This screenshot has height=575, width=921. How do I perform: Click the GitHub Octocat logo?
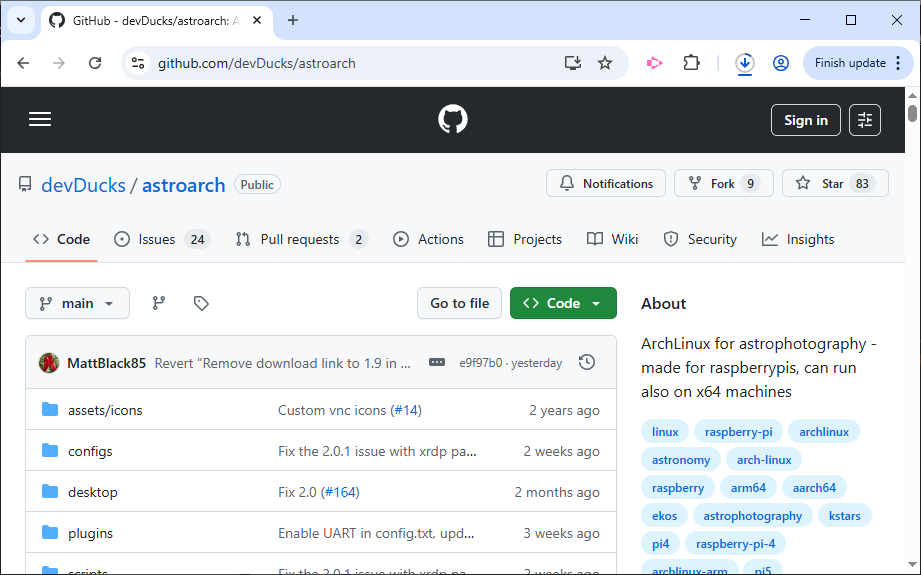pos(453,119)
